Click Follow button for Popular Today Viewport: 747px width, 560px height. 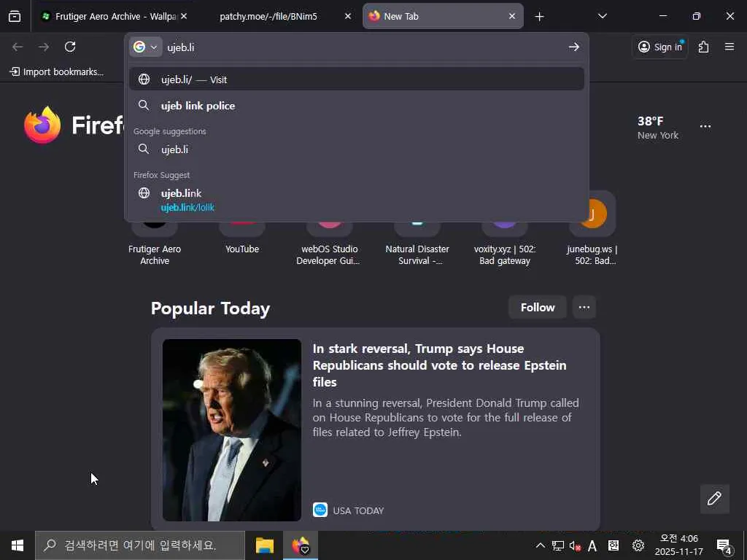[538, 307]
